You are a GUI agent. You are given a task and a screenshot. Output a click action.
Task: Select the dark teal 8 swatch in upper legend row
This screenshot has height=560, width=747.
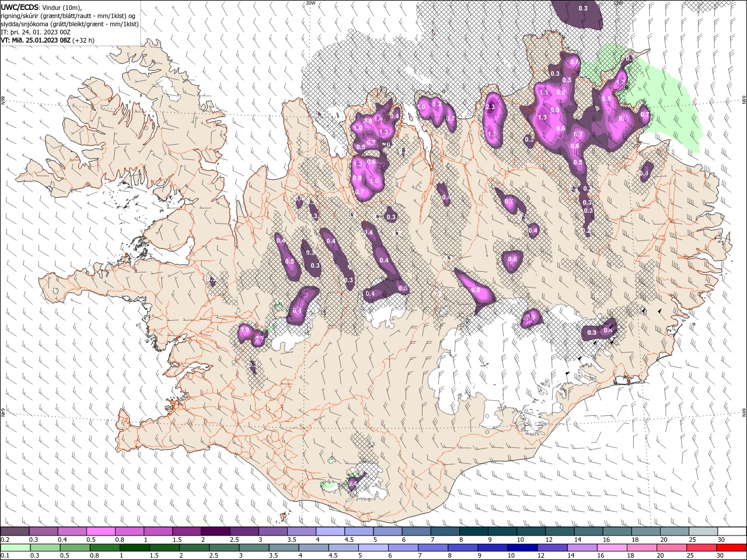473,531
